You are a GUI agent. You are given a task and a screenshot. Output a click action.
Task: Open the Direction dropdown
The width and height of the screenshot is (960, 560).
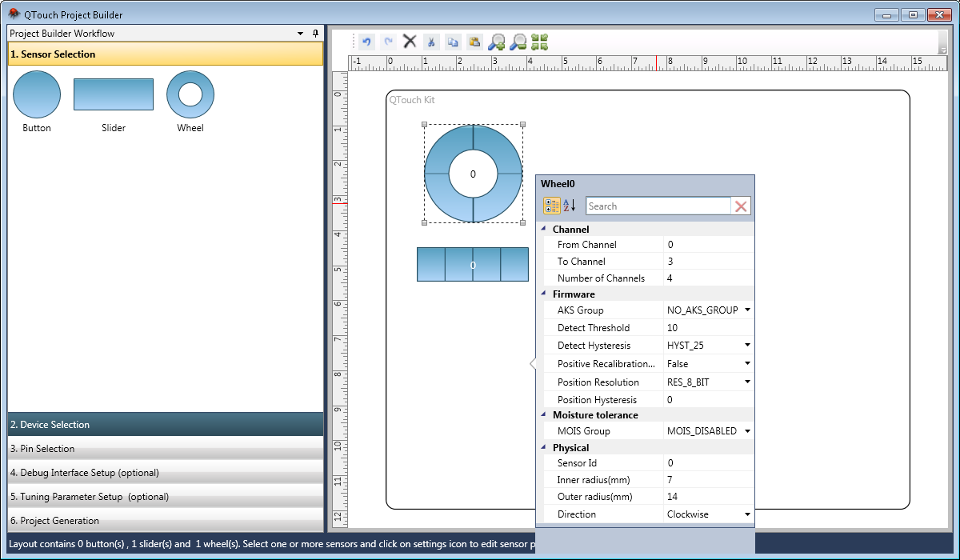click(x=747, y=514)
